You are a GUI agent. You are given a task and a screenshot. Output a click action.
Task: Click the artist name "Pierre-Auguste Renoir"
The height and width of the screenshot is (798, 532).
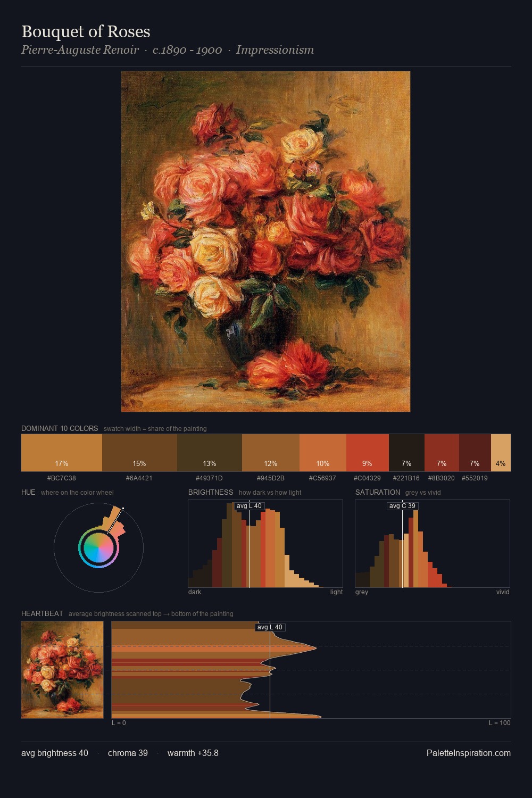tap(80, 50)
